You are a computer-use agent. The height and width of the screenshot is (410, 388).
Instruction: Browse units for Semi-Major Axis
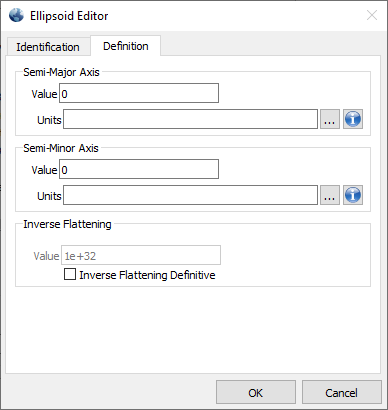pyautogui.click(x=330, y=119)
